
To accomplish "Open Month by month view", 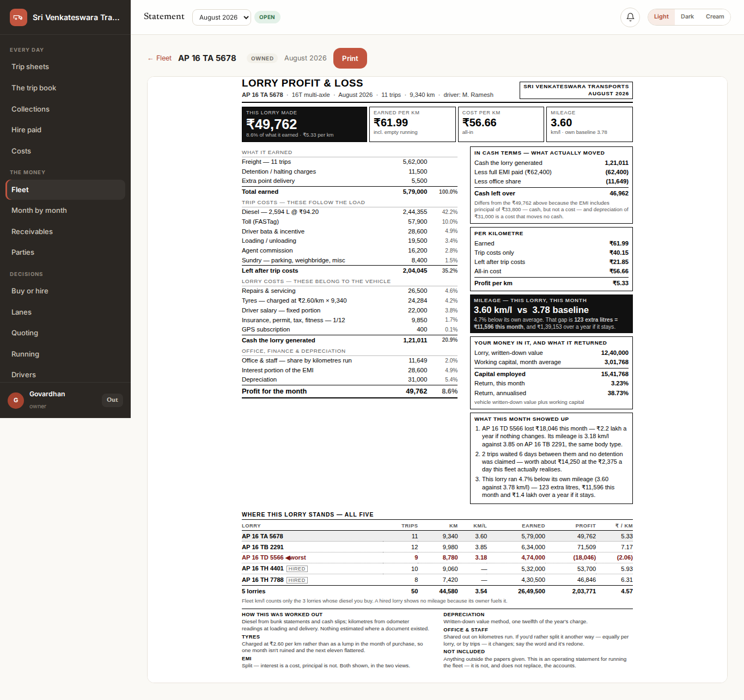I will tap(65, 211).
